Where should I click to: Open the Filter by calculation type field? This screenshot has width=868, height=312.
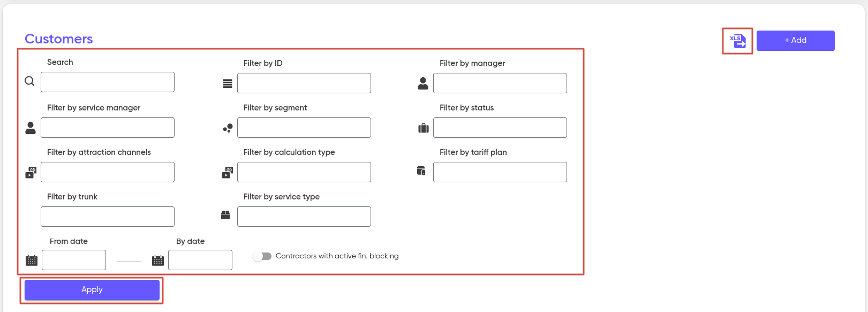coord(304,172)
